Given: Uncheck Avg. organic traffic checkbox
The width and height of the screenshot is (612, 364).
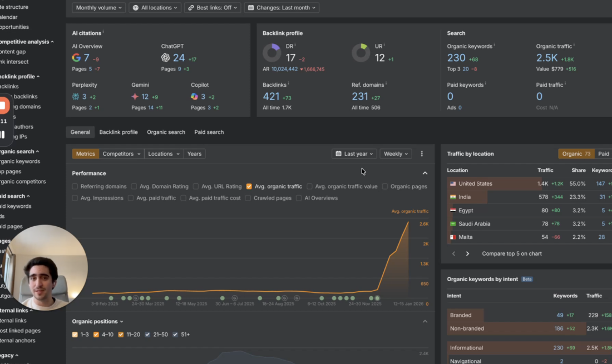Looking at the screenshot, I should 249,187.
